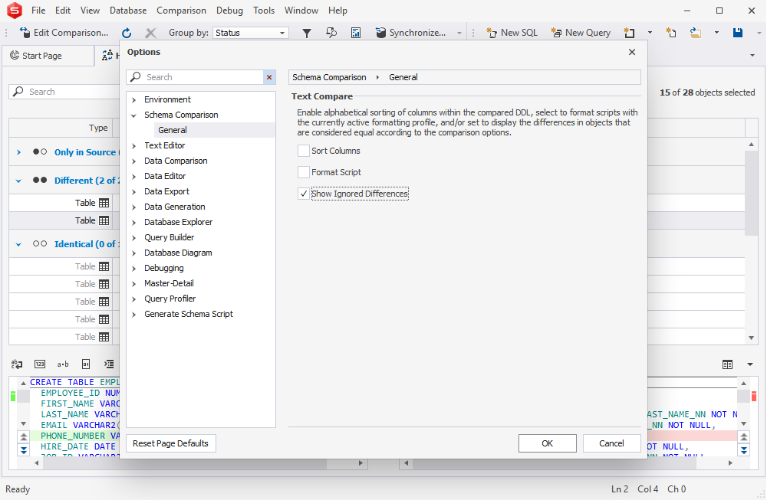Open the Help menu
766x500 pixels.
338,10
